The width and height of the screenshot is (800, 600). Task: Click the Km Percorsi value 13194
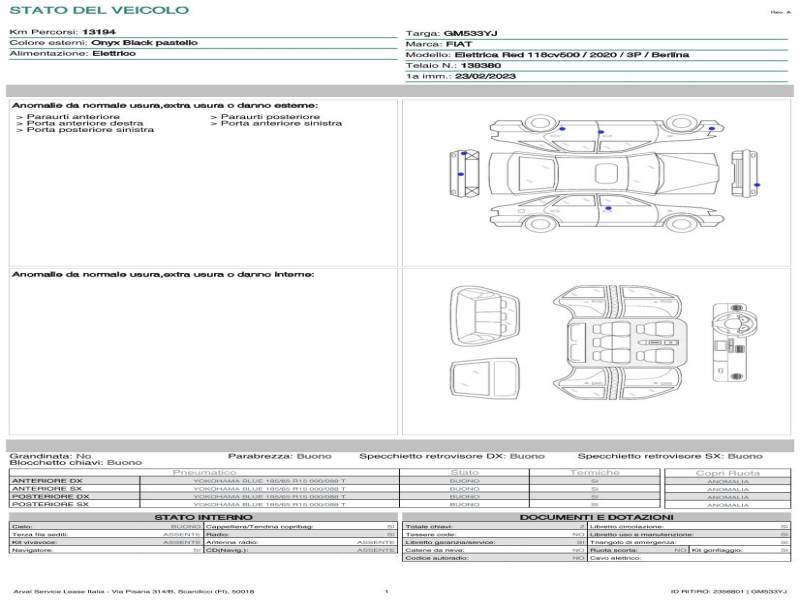click(99, 32)
